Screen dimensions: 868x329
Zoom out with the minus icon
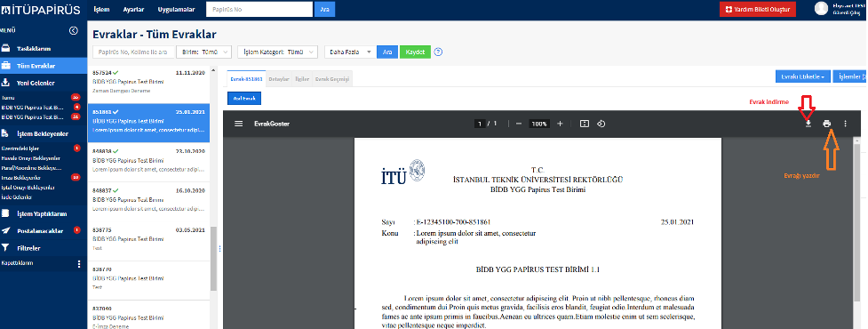(519, 124)
